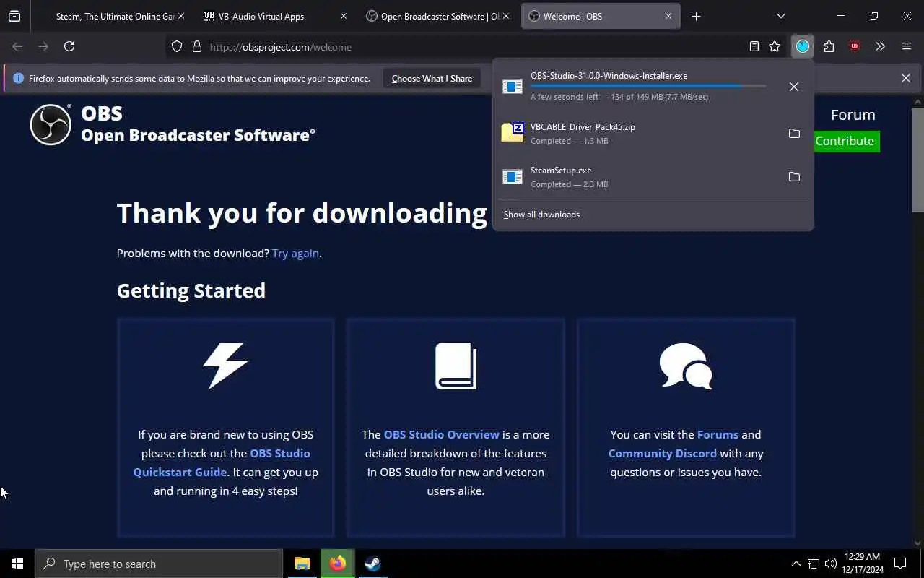
Task: Open Steam from taskbar
Action: (x=372, y=564)
